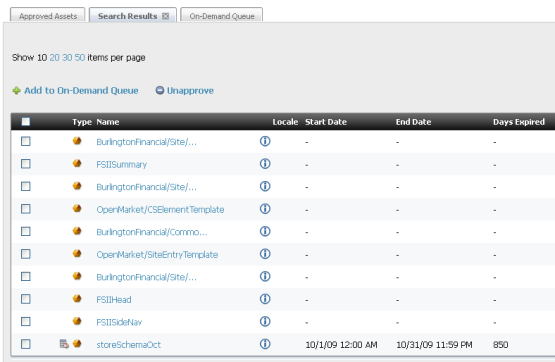The image size is (555, 362).
Task: Click type icon beside OpenMarket/CSElementTemplate
Action: coord(77,208)
